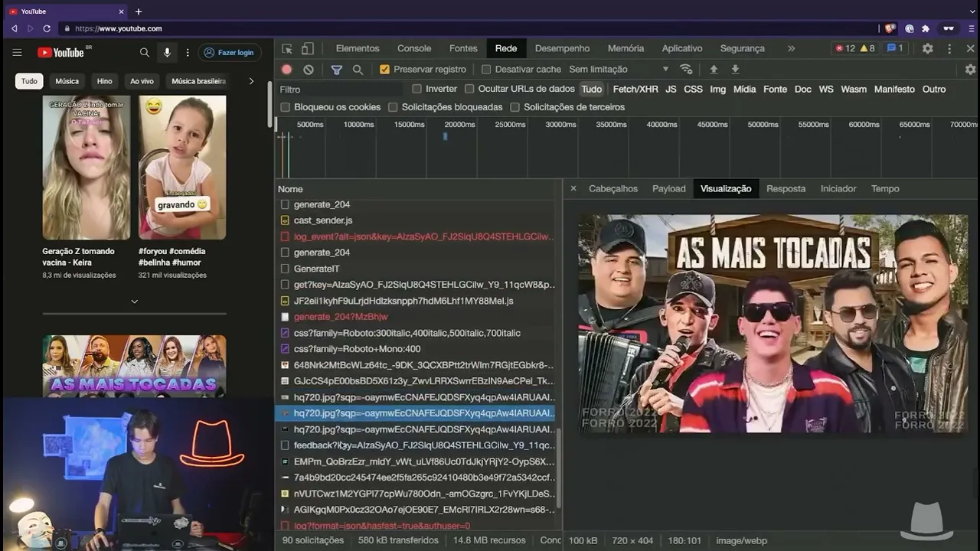Open #foryou #comédia belinha short thumbnail
This screenshot has width=980, height=551.
182,168
